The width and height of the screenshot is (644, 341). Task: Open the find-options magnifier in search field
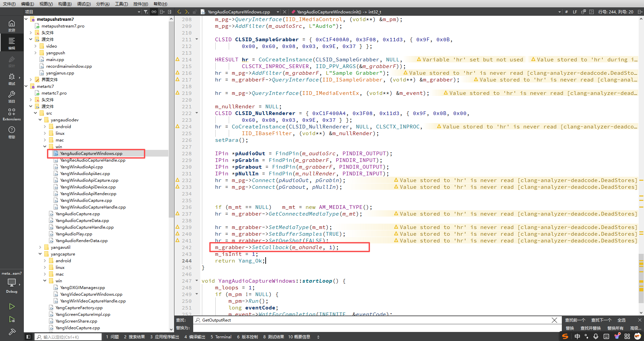198,320
